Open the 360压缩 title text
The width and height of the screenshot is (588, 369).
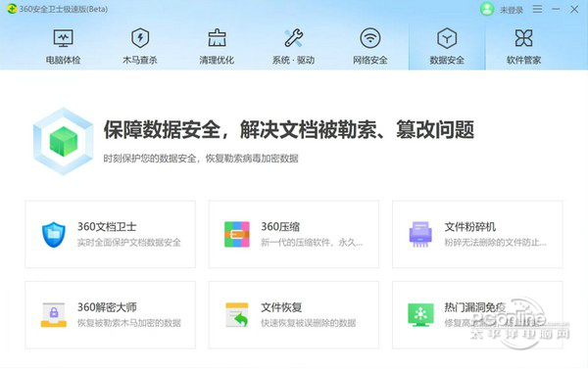coord(280,227)
